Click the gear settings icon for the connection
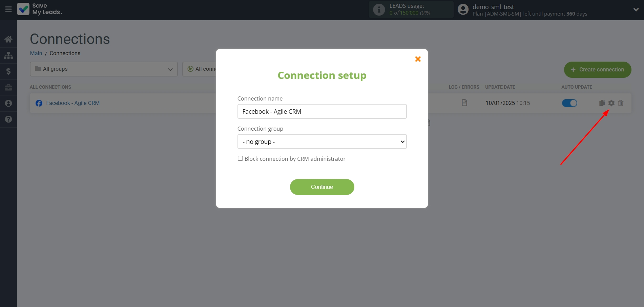Image resolution: width=644 pixels, height=307 pixels. [x=611, y=103]
